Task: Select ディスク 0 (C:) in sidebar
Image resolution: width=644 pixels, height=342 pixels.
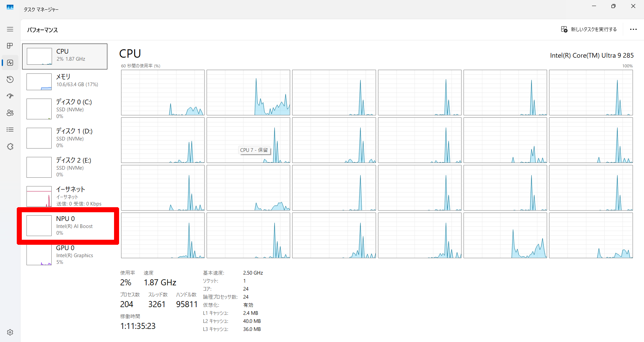Action: click(x=65, y=109)
